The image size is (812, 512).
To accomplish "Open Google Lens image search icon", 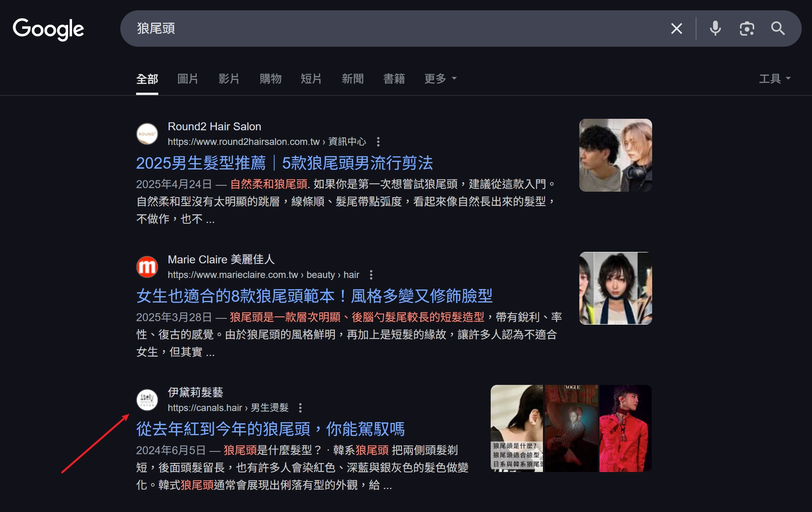I will [x=747, y=29].
